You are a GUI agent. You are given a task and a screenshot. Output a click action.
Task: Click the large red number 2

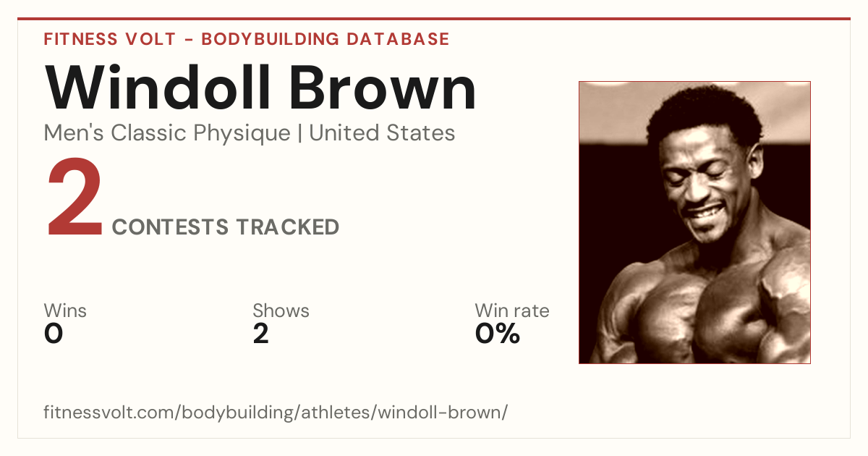coord(75,198)
